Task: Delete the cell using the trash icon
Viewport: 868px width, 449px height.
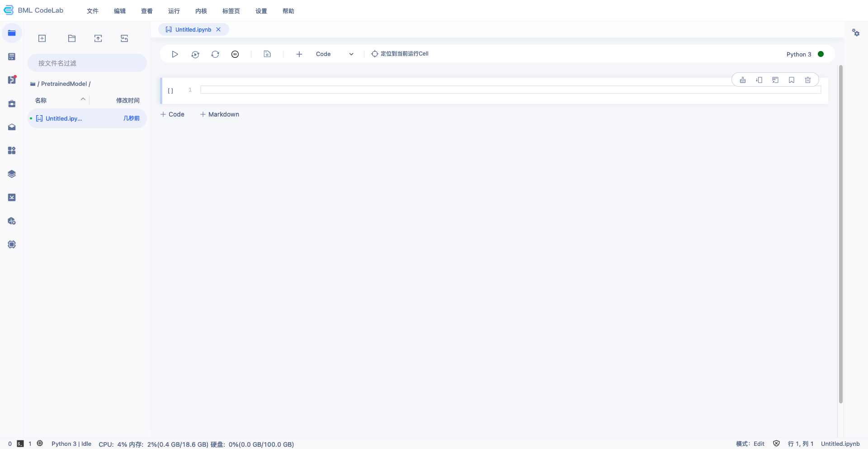Action: coord(808,80)
